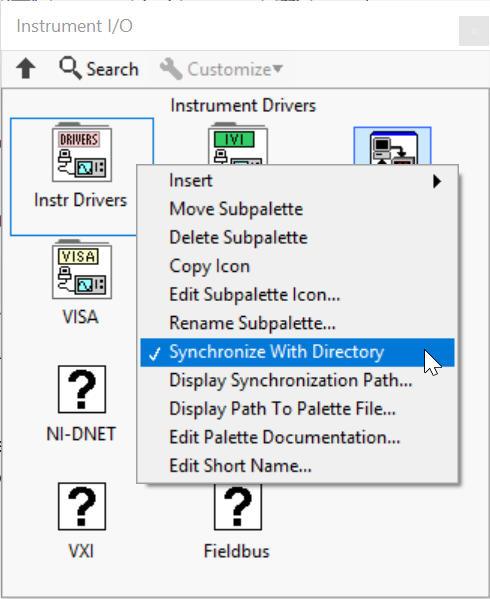Screen dimensions: 490x599
Task: Open the Fieldbus subpalette icon
Action: click(x=238, y=507)
